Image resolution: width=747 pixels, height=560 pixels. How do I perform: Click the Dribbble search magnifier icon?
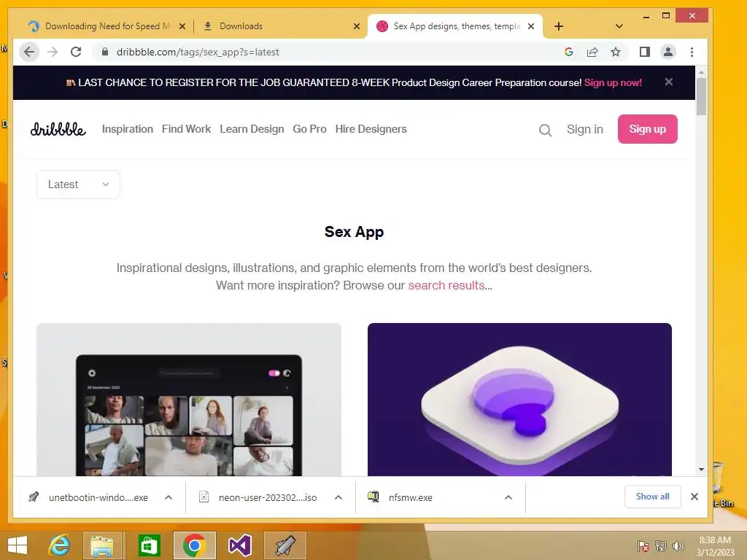pos(545,130)
